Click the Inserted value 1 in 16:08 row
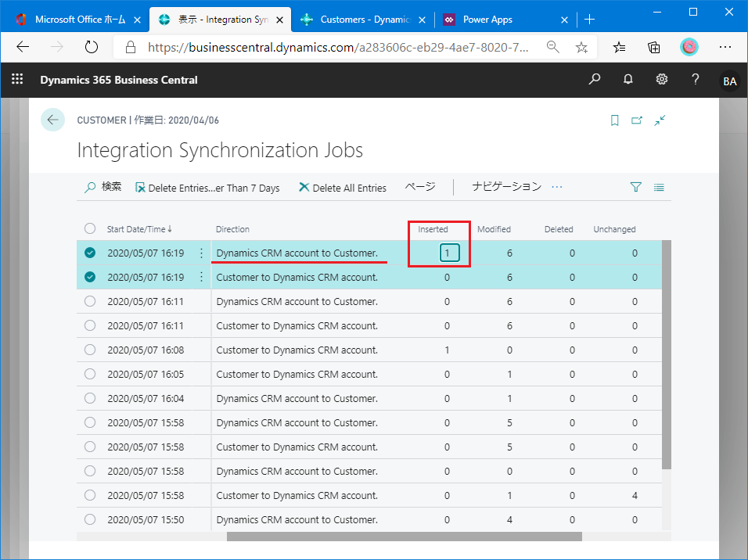 click(x=447, y=350)
